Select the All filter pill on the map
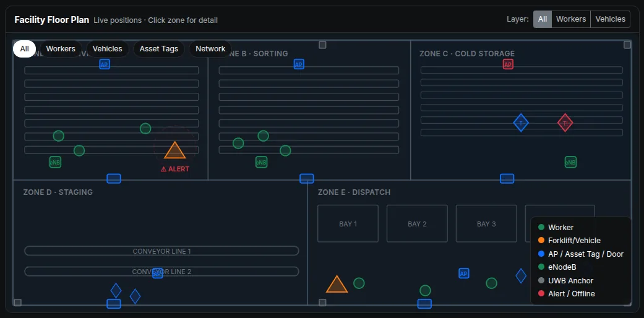The image size is (644, 318). click(25, 49)
